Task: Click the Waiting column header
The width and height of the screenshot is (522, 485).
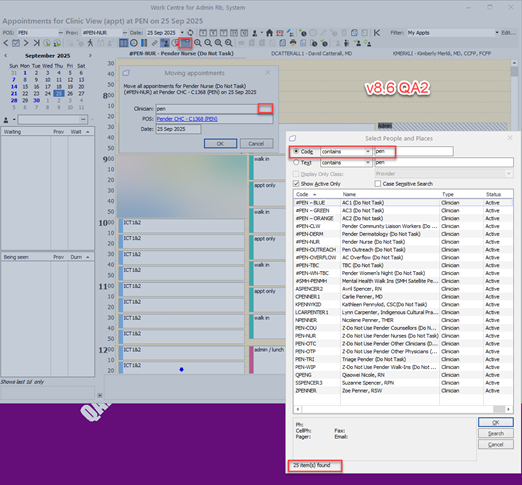Action: click(x=26, y=132)
